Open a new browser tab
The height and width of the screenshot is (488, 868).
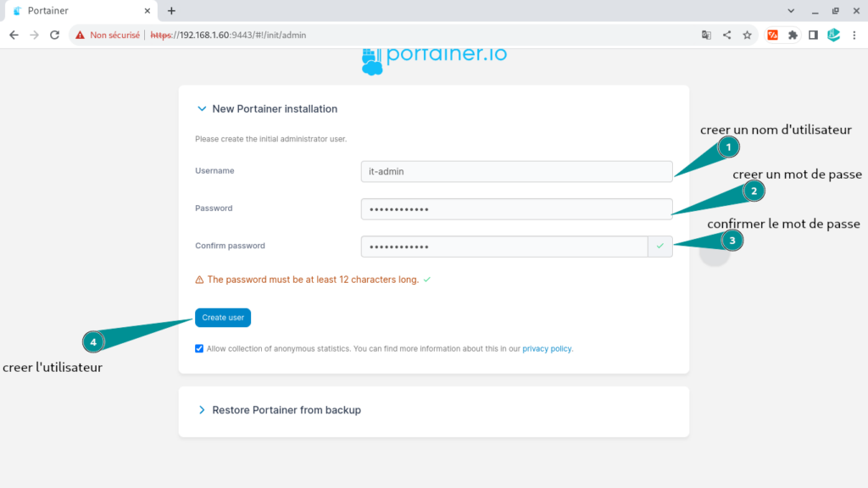tap(171, 10)
